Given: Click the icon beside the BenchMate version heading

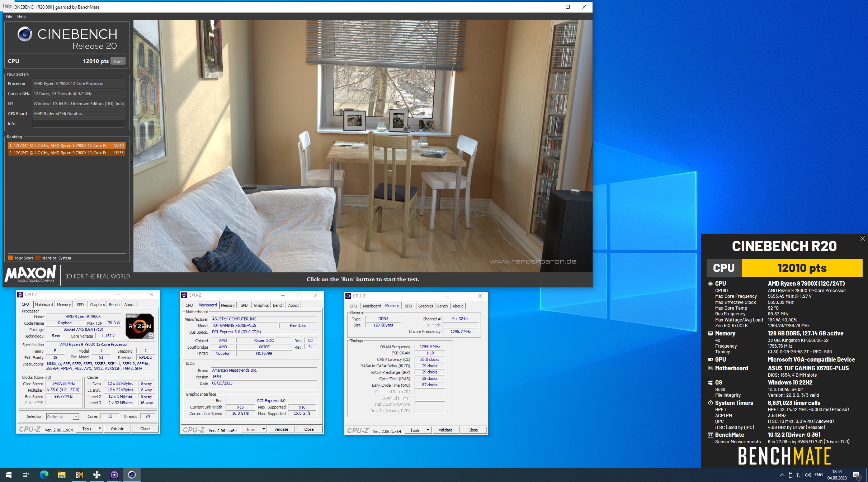Looking at the screenshot, I should (710, 435).
